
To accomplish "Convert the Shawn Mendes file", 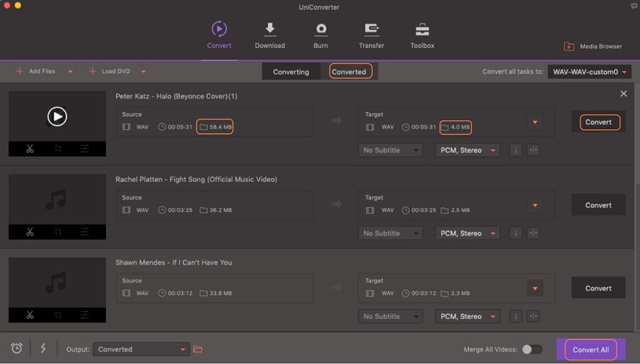I will (599, 288).
